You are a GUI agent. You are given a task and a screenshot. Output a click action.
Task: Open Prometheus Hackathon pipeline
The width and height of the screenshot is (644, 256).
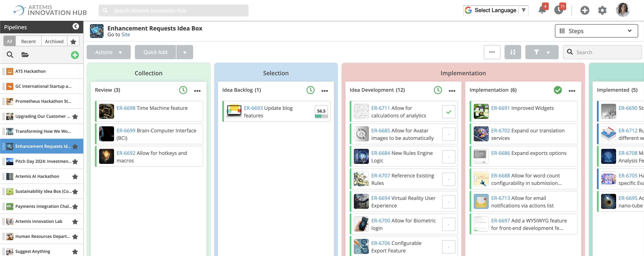coord(41,101)
